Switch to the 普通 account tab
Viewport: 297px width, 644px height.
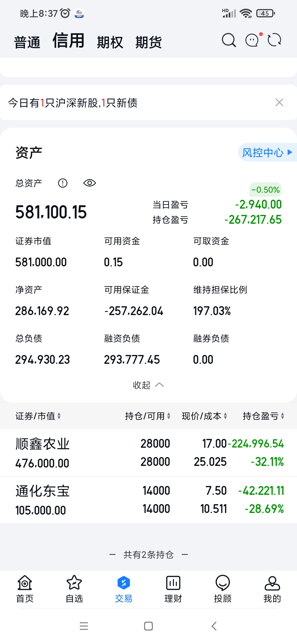pos(27,43)
